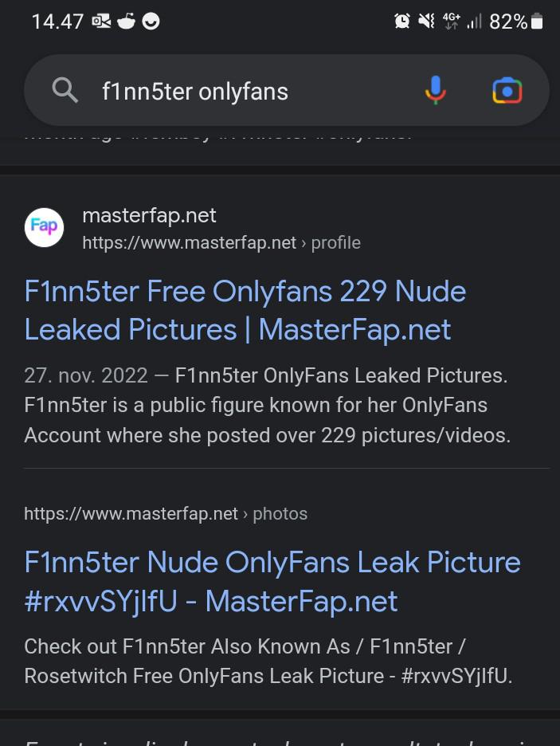Viewport: 560px width, 746px height.
Task: Click the masterfap.net site name label
Action: pyautogui.click(x=149, y=214)
